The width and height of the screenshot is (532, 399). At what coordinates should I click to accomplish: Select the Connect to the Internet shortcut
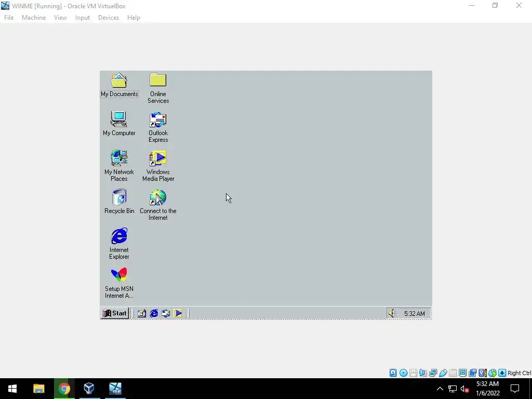tap(158, 205)
